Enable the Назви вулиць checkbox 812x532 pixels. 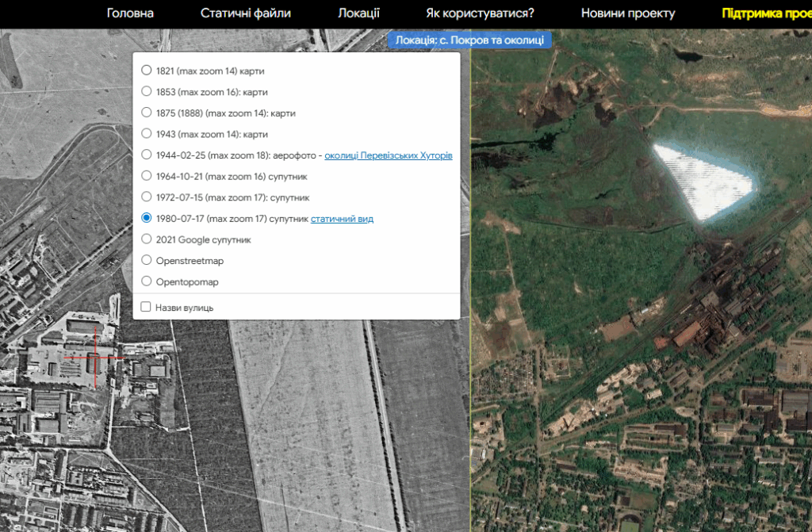point(146,307)
